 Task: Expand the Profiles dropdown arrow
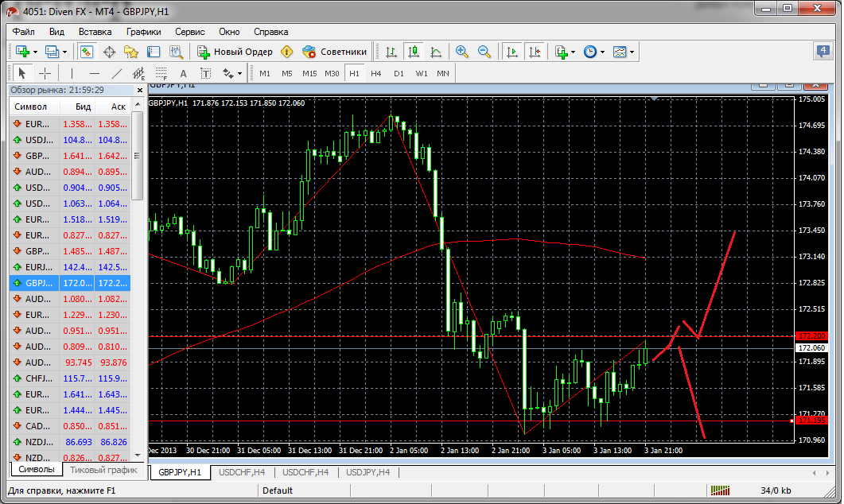pyautogui.click(x=64, y=52)
